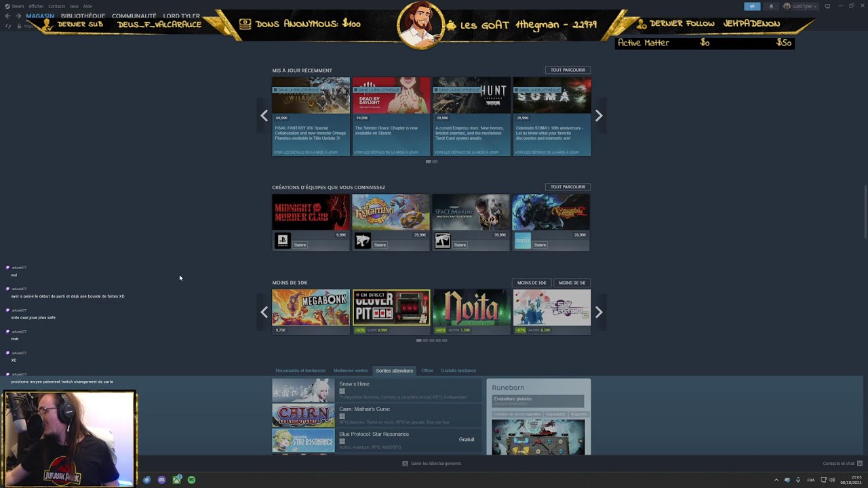This screenshot has width=868, height=488.
Task: Select the Sorties attendues tab
Action: pyautogui.click(x=394, y=371)
